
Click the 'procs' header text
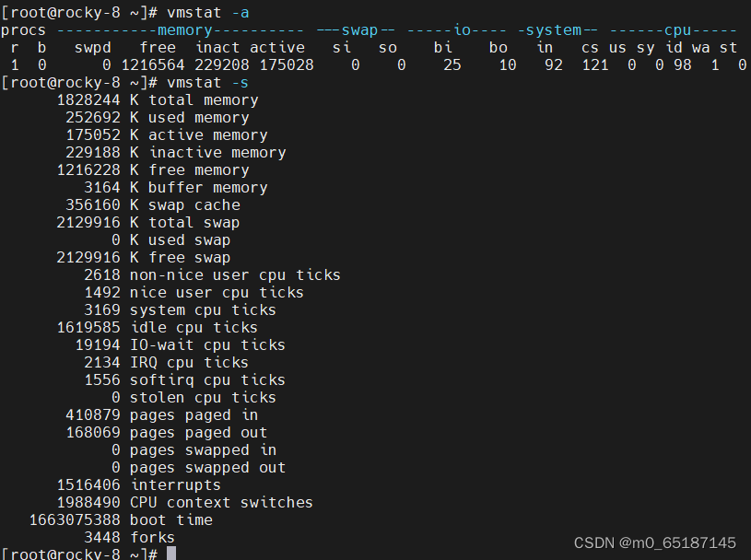pos(23,30)
